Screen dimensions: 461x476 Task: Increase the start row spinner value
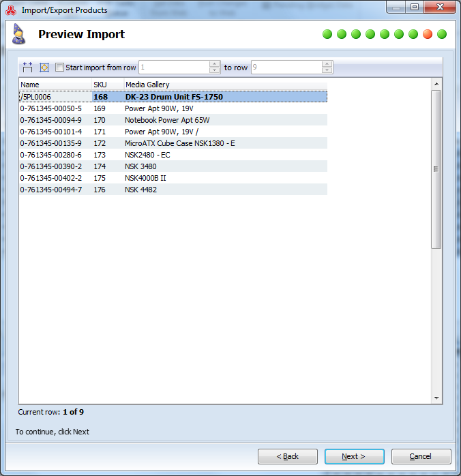click(x=215, y=64)
